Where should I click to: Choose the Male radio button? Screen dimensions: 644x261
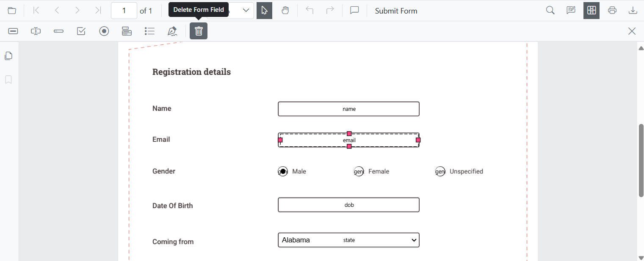click(283, 171)
